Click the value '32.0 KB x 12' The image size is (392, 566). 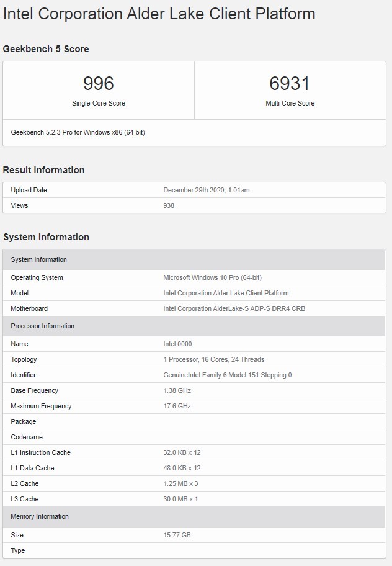coord(182,452)
